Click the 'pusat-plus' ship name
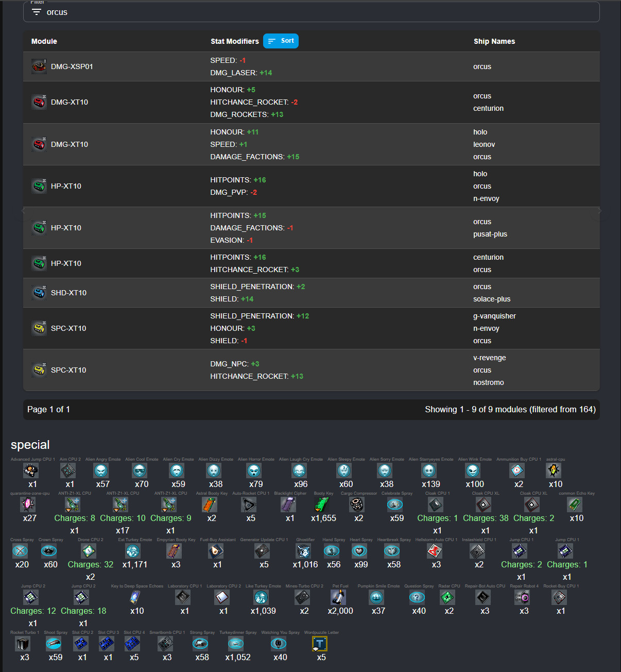 pyautogui.click(x=490, y=234)
